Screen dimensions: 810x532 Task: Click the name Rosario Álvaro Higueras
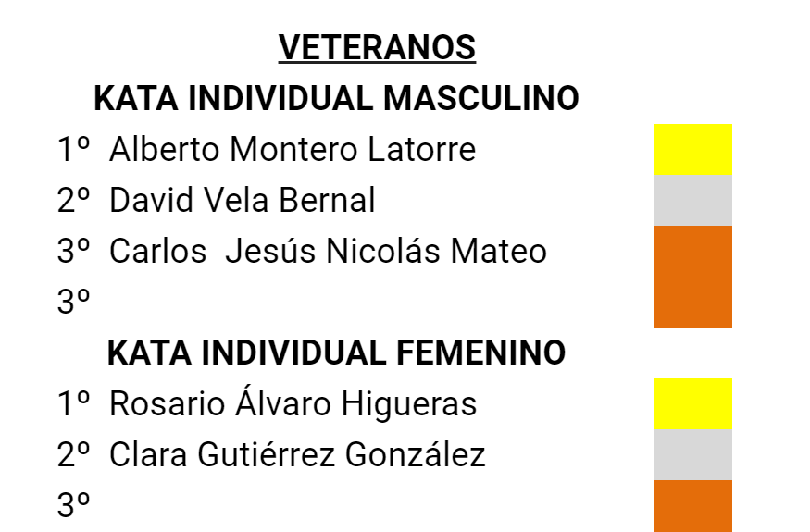pyautogui.click(x=293, y=402)
